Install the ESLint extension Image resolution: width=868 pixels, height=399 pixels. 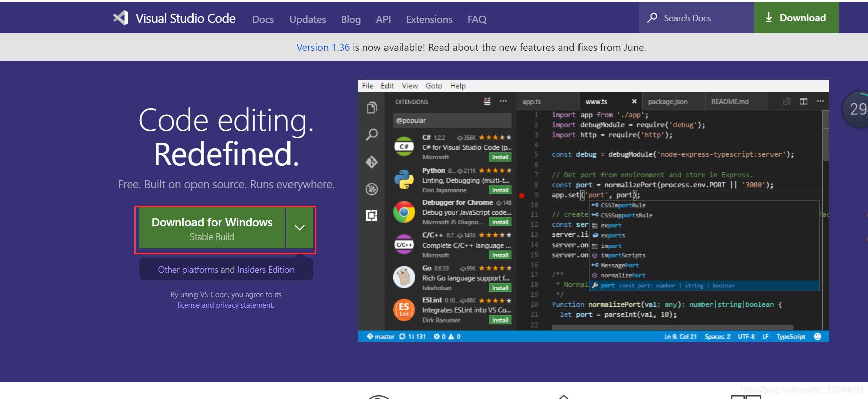(500, 320)
